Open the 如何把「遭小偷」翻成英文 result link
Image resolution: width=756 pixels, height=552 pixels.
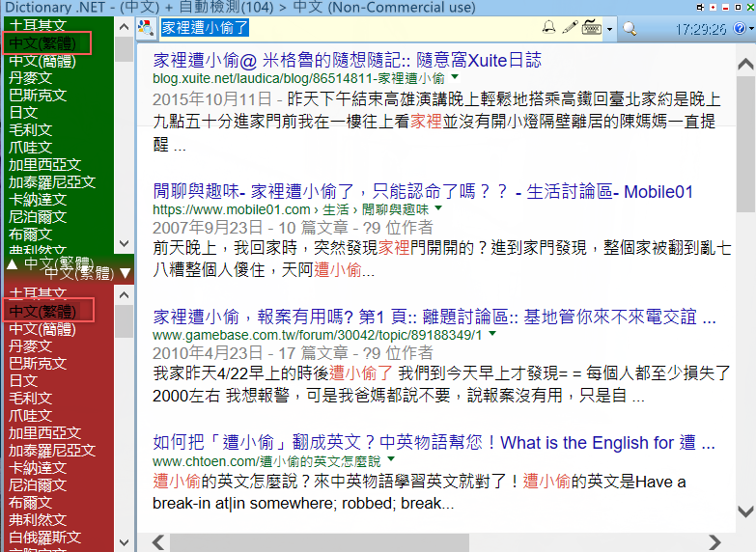434,443
